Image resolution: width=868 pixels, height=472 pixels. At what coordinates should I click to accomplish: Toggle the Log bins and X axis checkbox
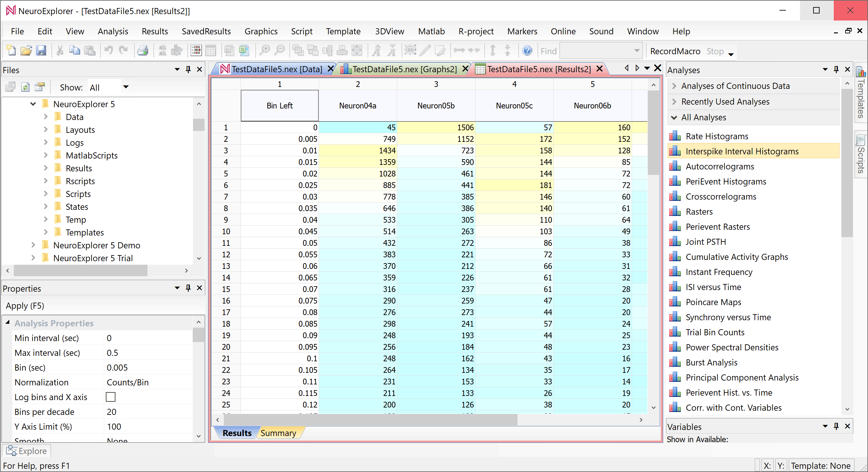point(111,397)
